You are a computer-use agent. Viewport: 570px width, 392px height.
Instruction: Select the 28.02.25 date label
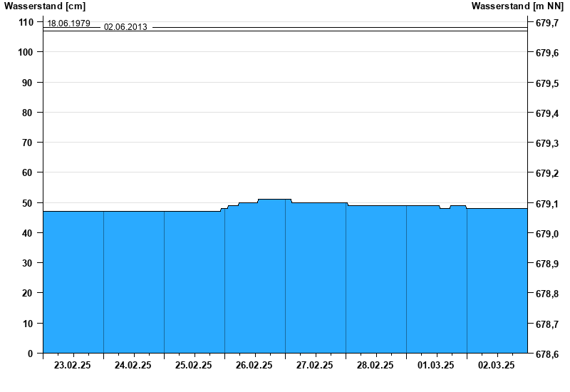coord(375,366)
